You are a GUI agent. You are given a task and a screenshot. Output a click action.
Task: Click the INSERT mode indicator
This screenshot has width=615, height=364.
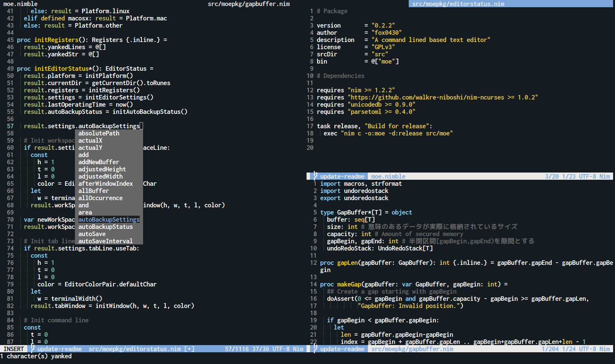(x=14, y=349)
